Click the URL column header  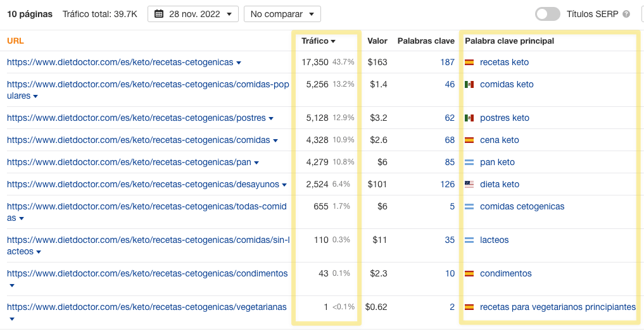click(x=15, y=41)
